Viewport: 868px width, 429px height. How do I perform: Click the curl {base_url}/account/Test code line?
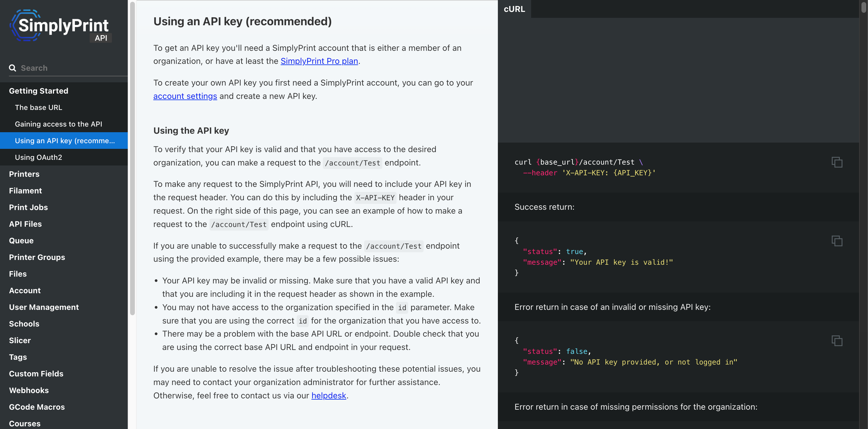click(x=579, y=162)
